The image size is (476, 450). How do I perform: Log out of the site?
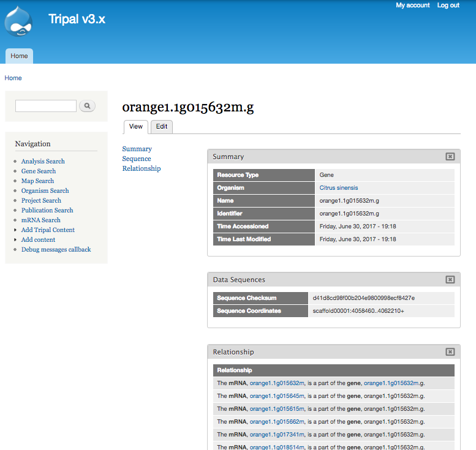tap(448, 6)
